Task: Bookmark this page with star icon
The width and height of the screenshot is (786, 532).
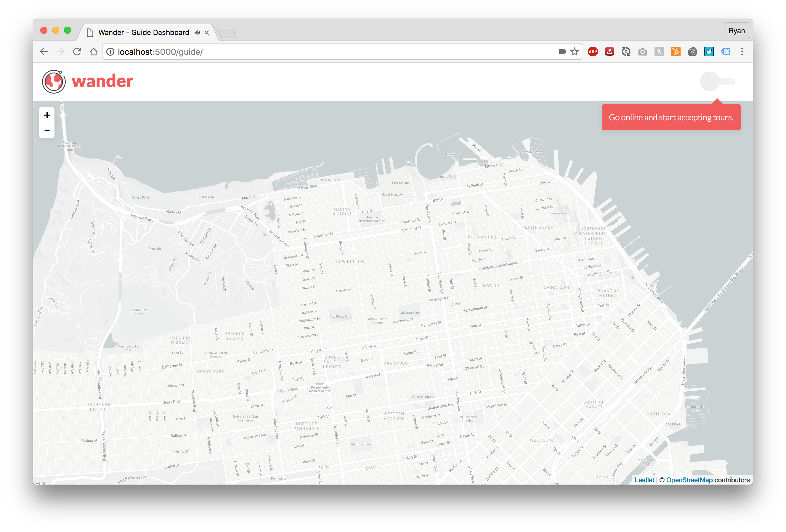Action: point(574,52)
